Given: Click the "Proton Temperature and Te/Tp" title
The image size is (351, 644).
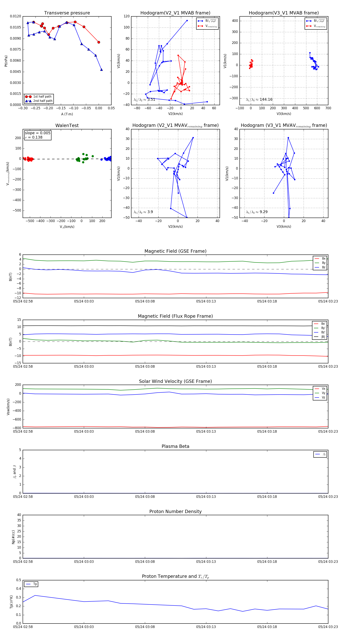Looking at the screenshot, I should pyautogui.click(x=175, y=576).
